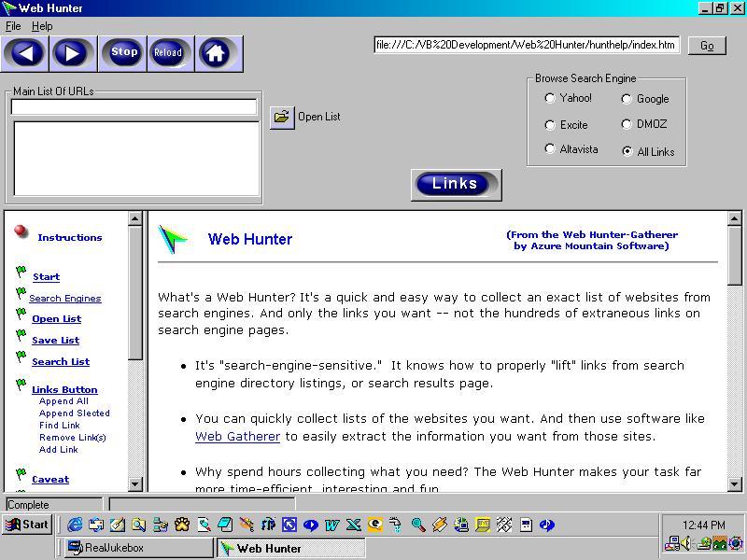Viewport: 747px width, 560px height.
Task: Click the Append Slected entry
Action: click(75, 413)
